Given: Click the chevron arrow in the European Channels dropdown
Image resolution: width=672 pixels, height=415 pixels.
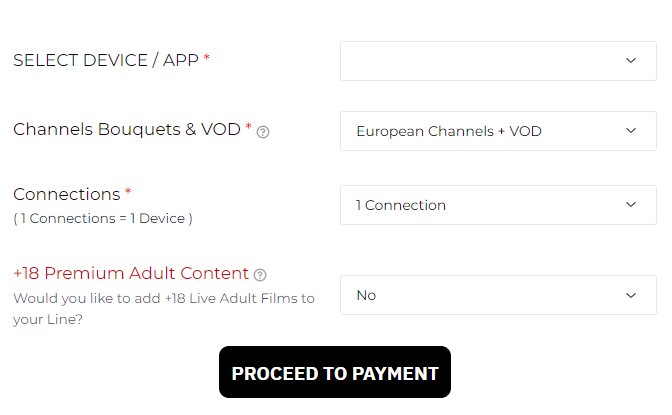Looking at the screenshot, I should 631,131.
